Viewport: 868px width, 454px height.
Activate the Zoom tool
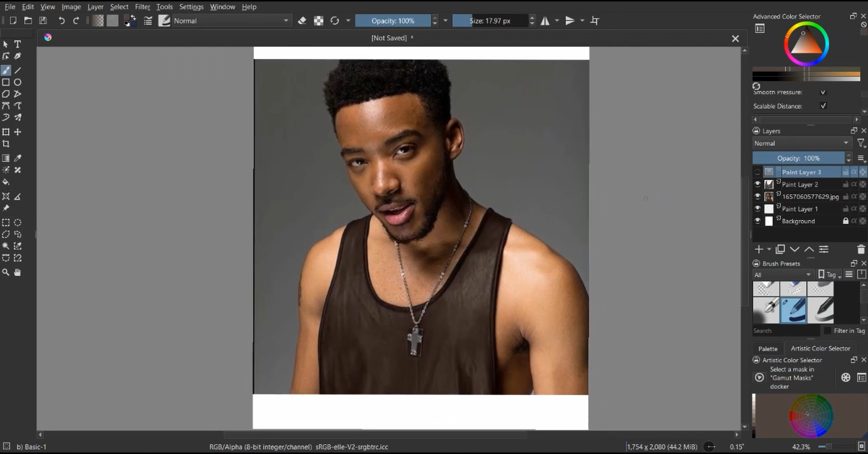pos(6,272)
